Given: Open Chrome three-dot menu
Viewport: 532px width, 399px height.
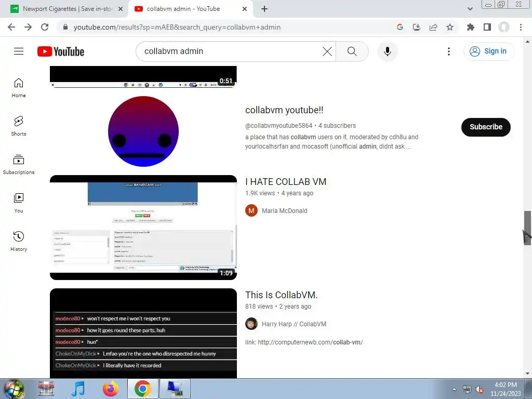Looking at the screenshot, I should [x=521, y=27].
